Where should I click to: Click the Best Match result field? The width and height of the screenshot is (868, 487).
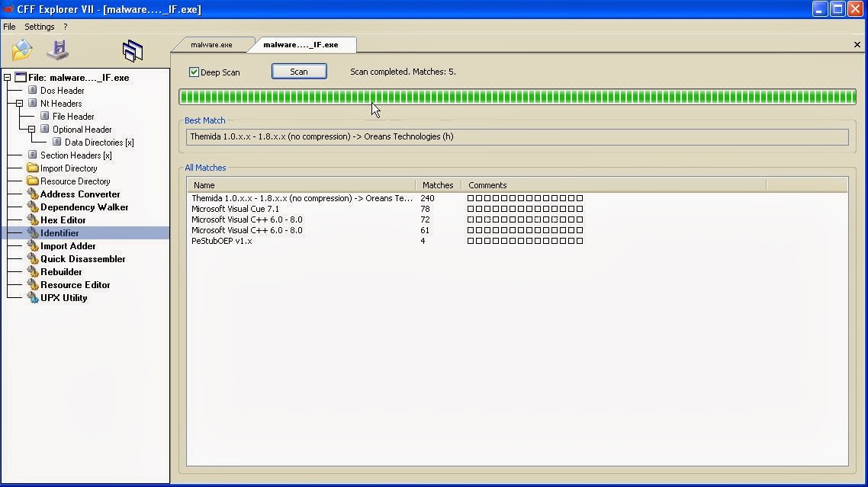tap(517, 136)
